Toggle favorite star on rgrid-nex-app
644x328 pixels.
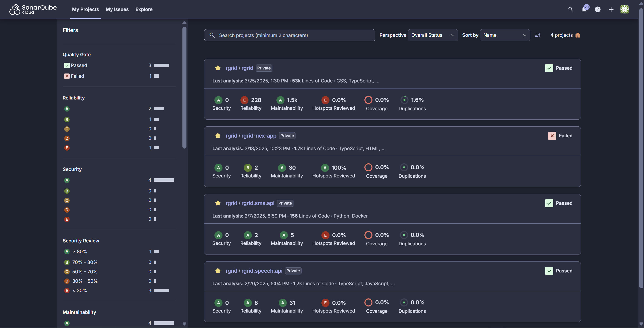(218, 136)
